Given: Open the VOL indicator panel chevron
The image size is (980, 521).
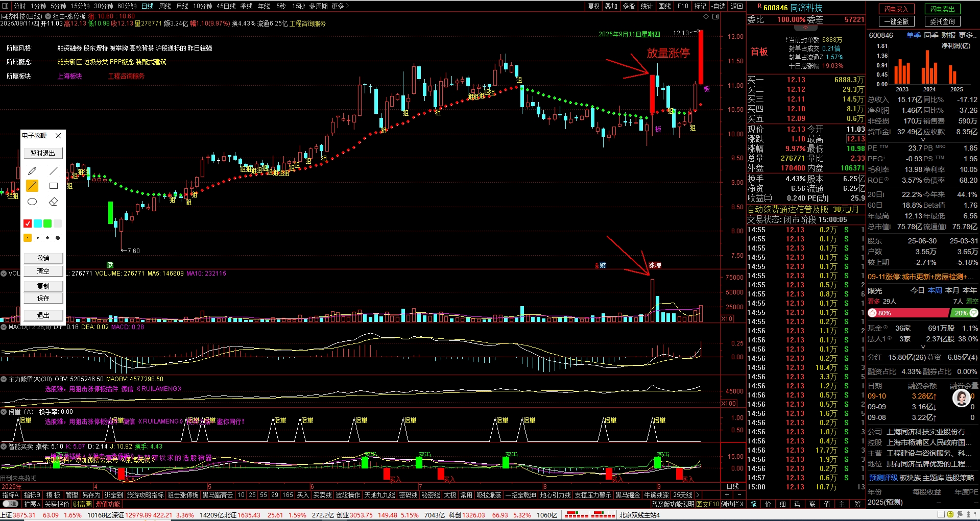Looking at the screenshot, I should click(4, 274).
